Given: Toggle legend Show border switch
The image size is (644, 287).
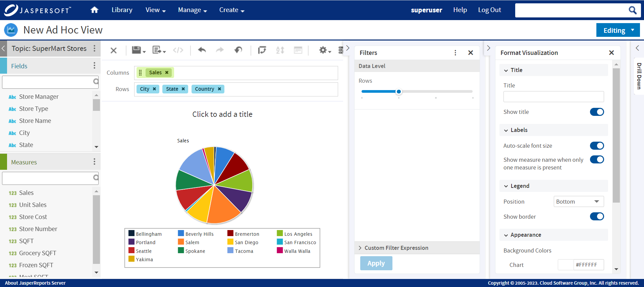Looking at the screenshot, I should pos(597,216).
